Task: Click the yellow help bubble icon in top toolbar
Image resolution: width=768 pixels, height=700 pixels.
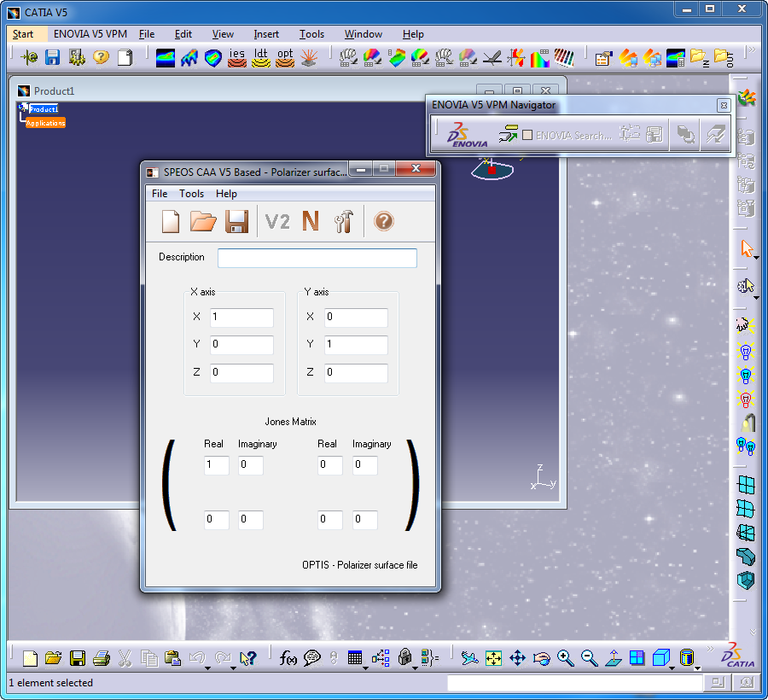Action: pyautogui.click(x=101, y=57)
